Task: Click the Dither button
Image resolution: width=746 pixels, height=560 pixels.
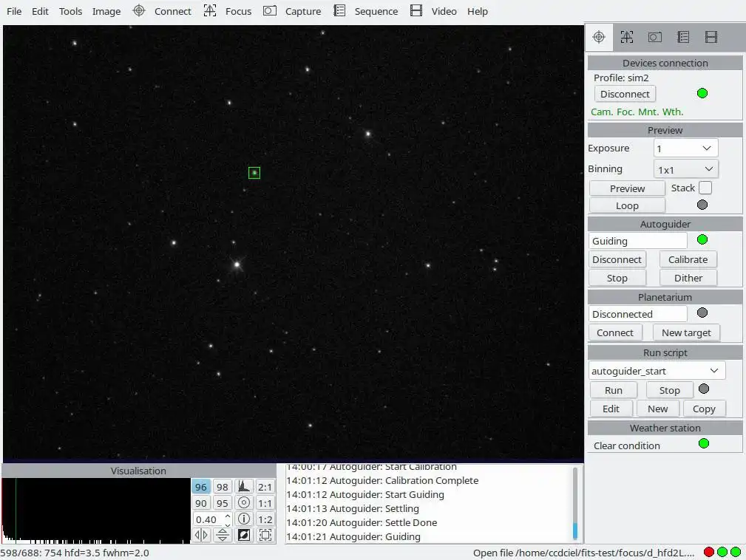Action: click(688, 278)
